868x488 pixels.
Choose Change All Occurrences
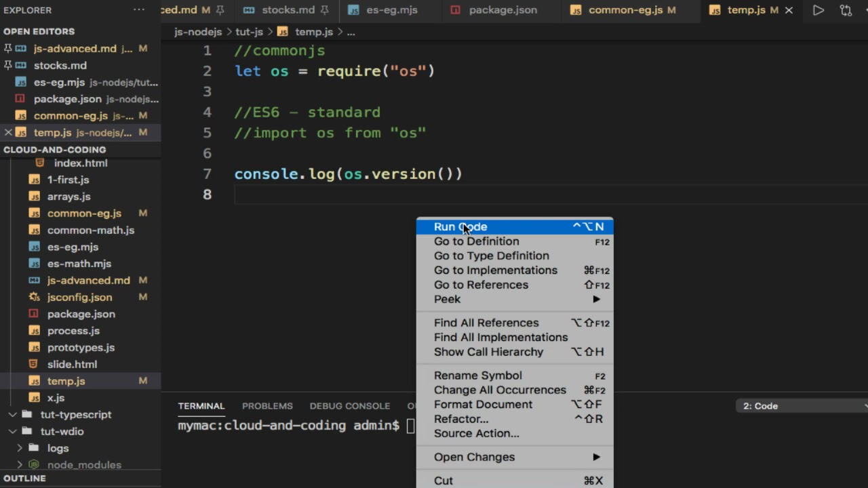[x=515, y=390]
